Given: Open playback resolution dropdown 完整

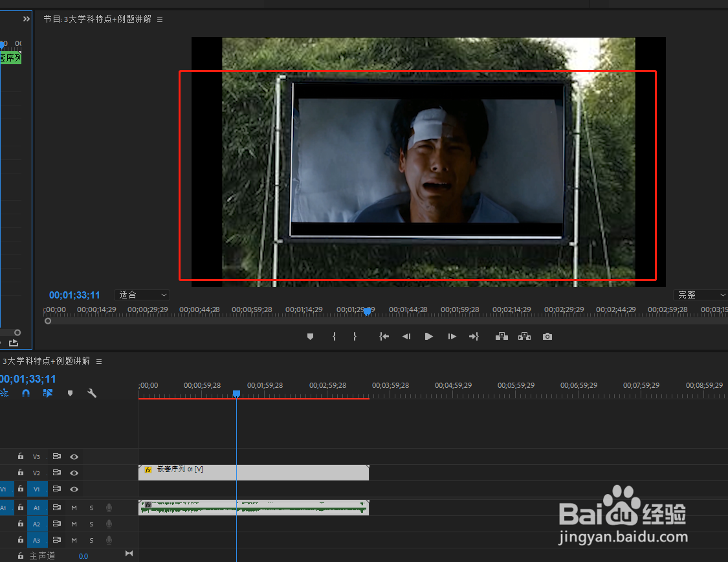Looking at the screenshot, I should 700,295.
